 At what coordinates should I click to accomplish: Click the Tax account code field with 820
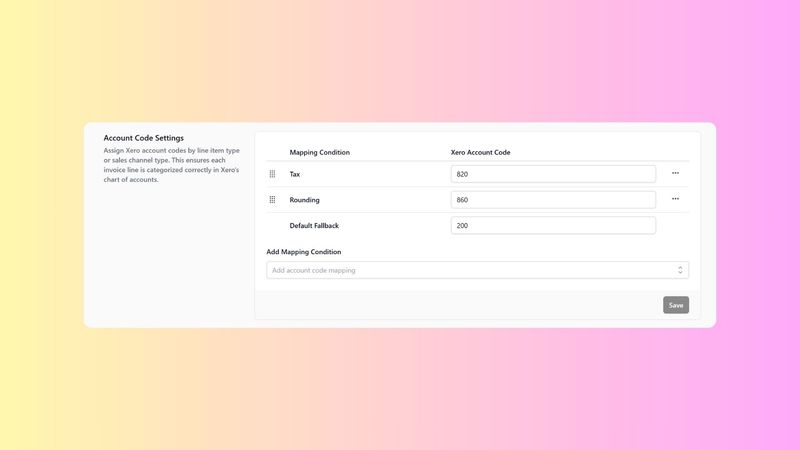[x=553, y=174]
